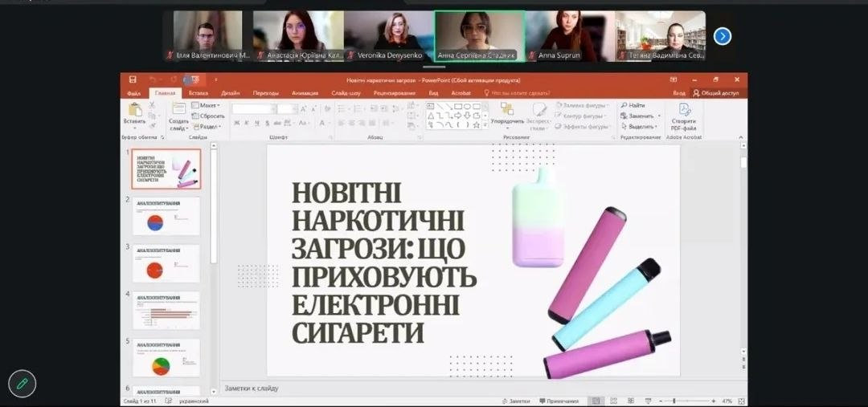This screenshot has width=868, height=407.
Task: Open the Replace (Заменить) dropdown arrow
Action: (x=659, y=116)
